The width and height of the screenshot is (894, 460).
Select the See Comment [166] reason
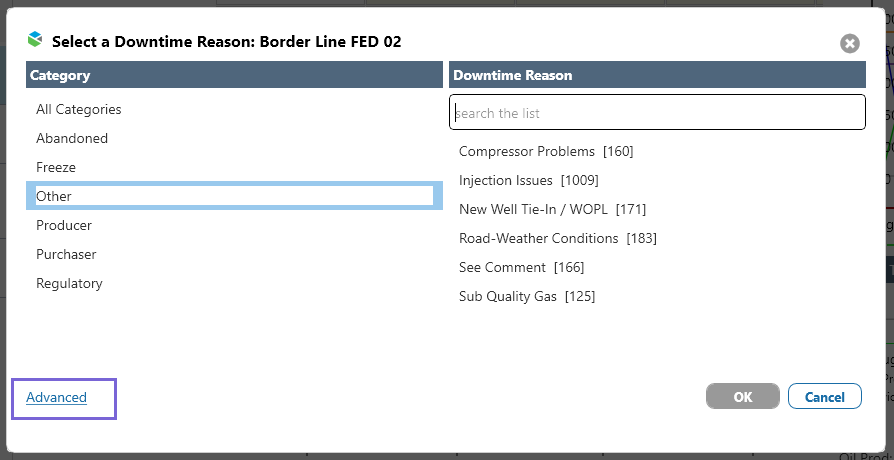tap(521, 267)
